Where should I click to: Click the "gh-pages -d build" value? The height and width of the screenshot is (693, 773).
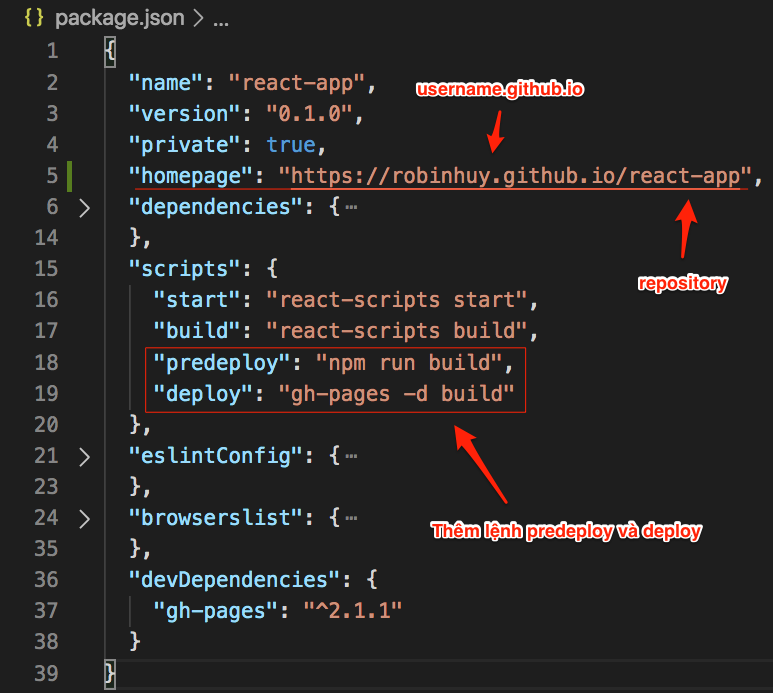tap(397, 394)
